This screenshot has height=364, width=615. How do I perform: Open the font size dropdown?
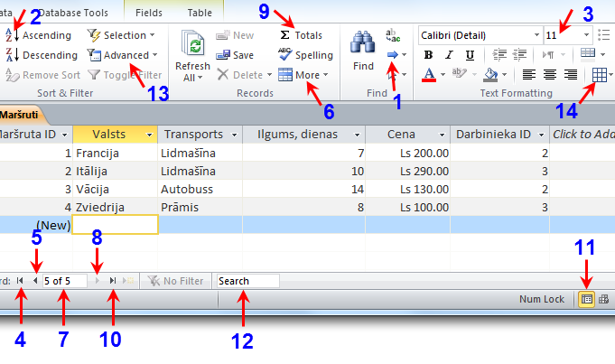coord(587,34)
